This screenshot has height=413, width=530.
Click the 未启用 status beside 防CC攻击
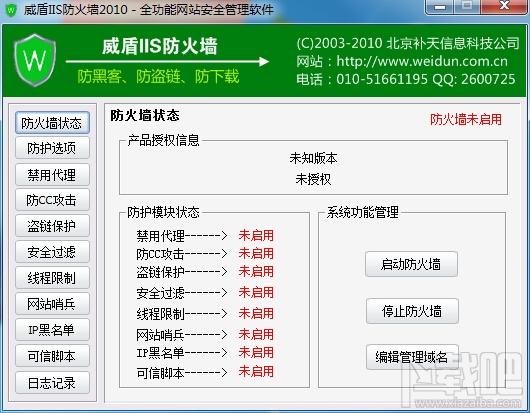pyautogui.click(x=256, y=253)
